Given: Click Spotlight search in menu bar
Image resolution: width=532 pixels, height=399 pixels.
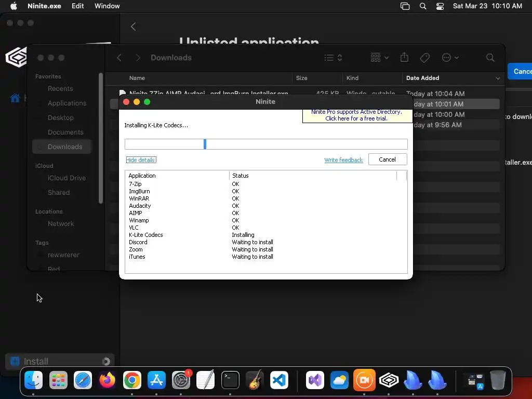Looking at the screenshot, I should click(x=423, y=6).
